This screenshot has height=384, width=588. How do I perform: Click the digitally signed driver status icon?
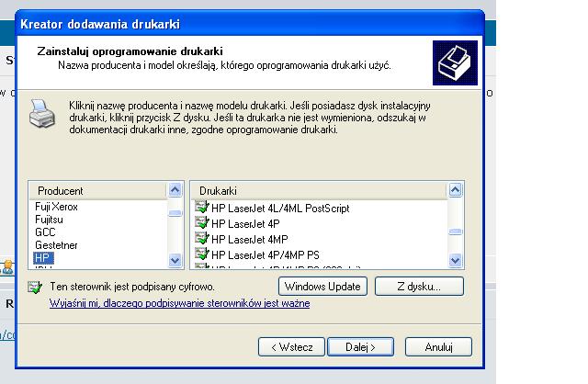pos(35,288)
